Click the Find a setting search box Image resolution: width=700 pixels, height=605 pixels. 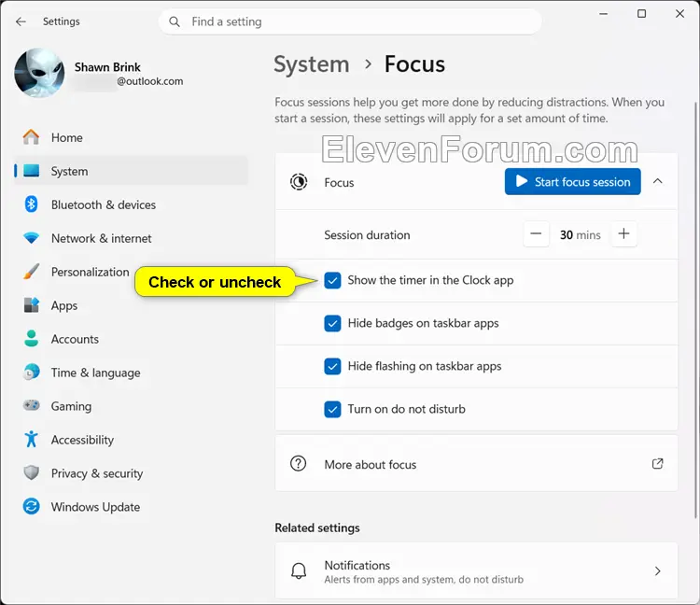(x=350, y=21)
